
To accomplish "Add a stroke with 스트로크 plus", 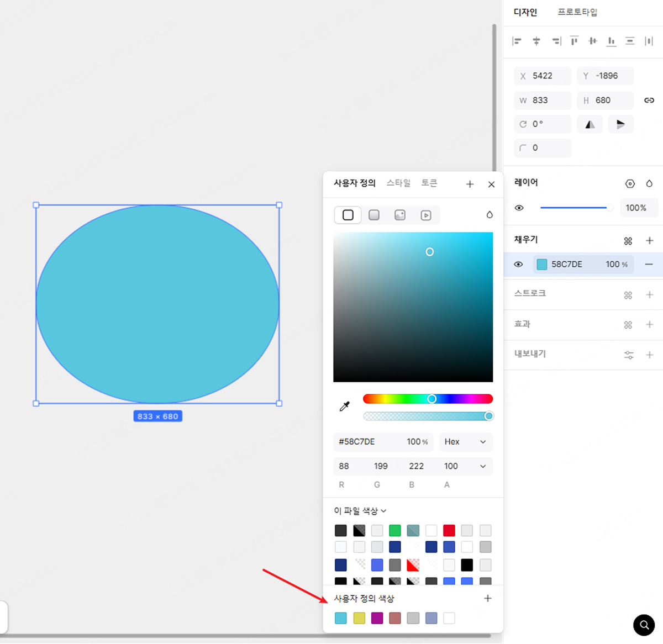I will click(x=649, y=295).
